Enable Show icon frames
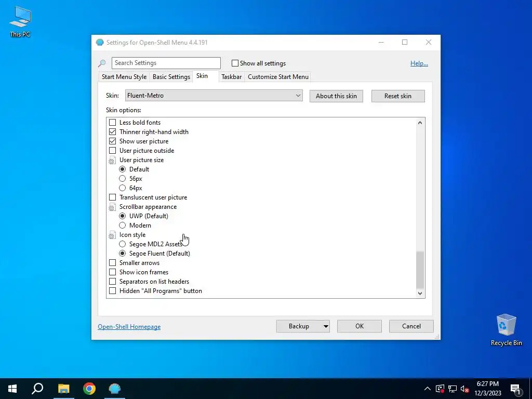532x399 pixels. tap(112, 272)
